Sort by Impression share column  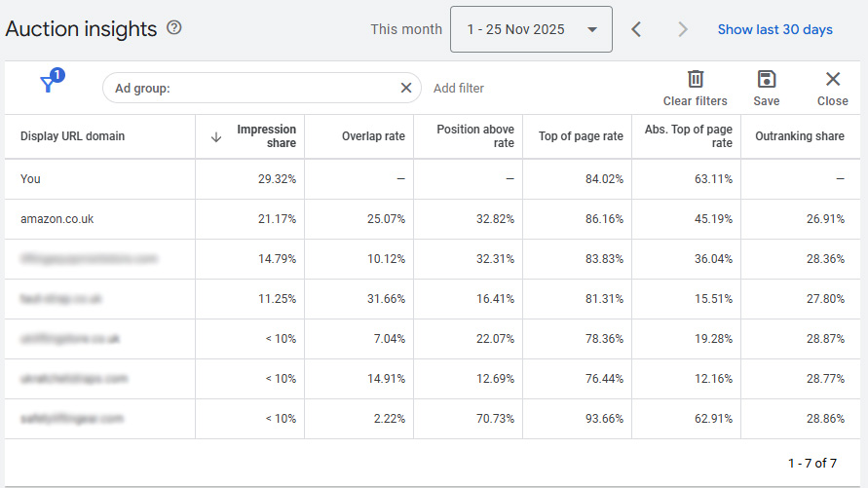point(266,136)
